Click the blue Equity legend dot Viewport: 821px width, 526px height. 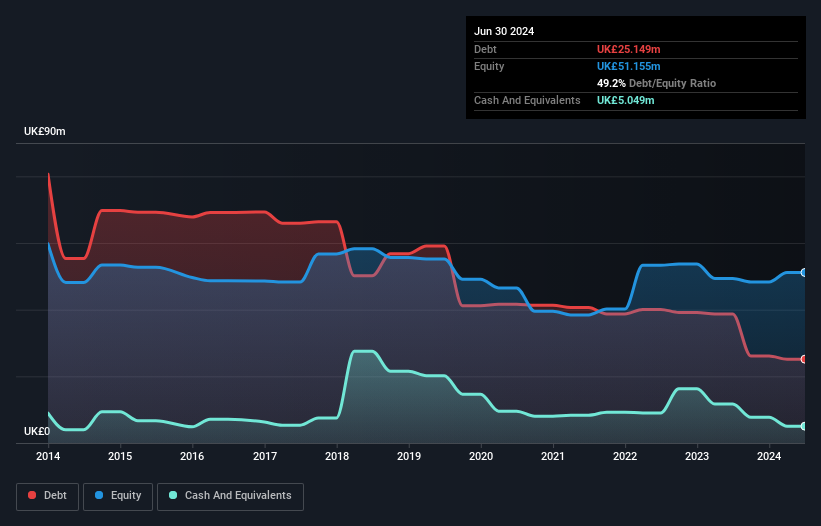coord(99,495)
